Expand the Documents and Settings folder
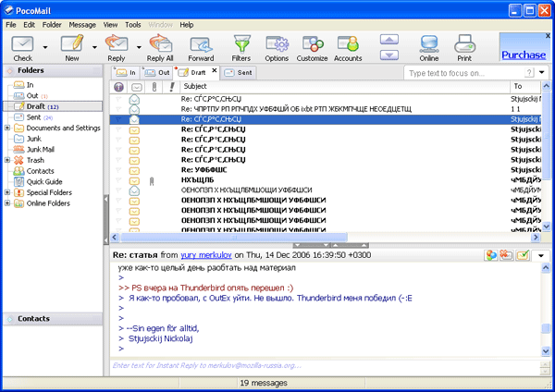This screenshot has width=555, height=392. tap(7, 128)
